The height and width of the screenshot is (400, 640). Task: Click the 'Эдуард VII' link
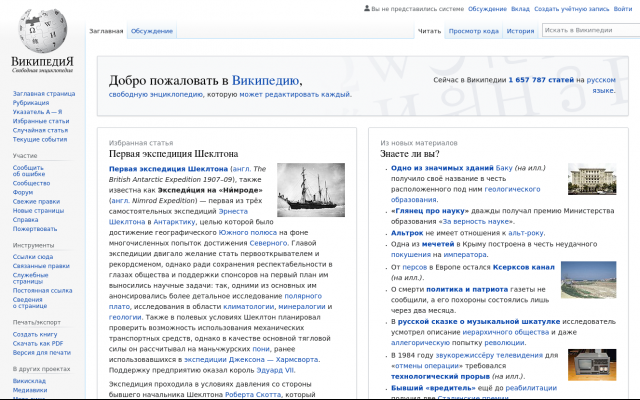pyautogui.click(x=275, y=370)
